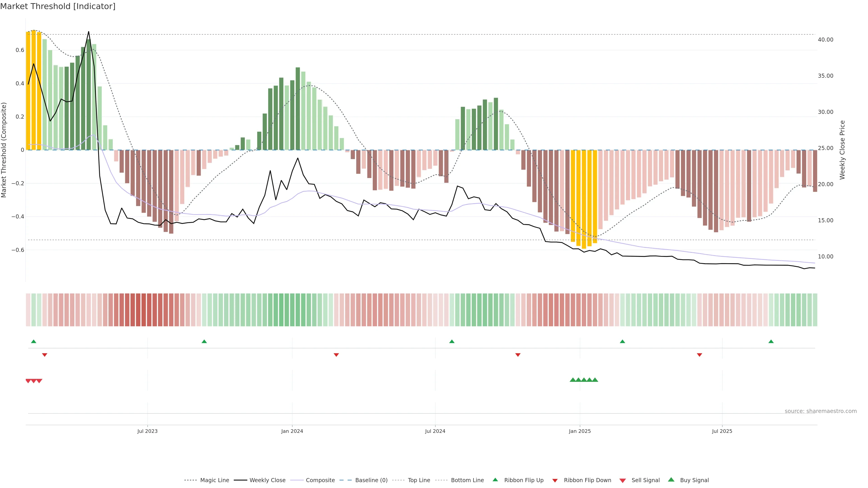Click the Jul 2023 x-axis label
Screen dimensions: 868x488
coord(147,431)
